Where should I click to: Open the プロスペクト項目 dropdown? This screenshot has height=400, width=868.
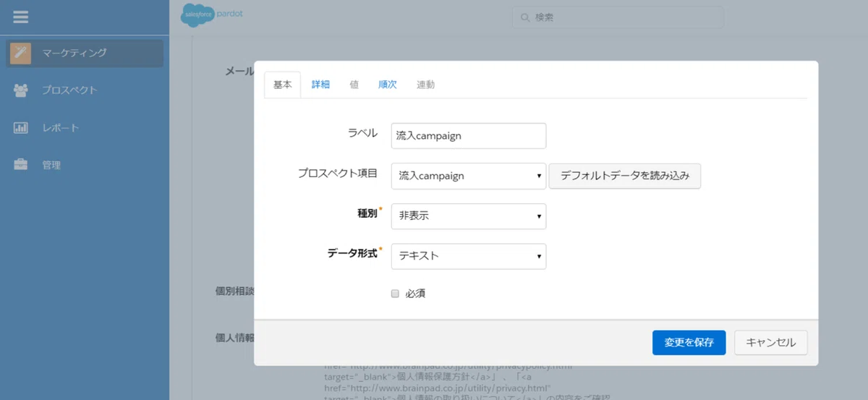(468, 176)
